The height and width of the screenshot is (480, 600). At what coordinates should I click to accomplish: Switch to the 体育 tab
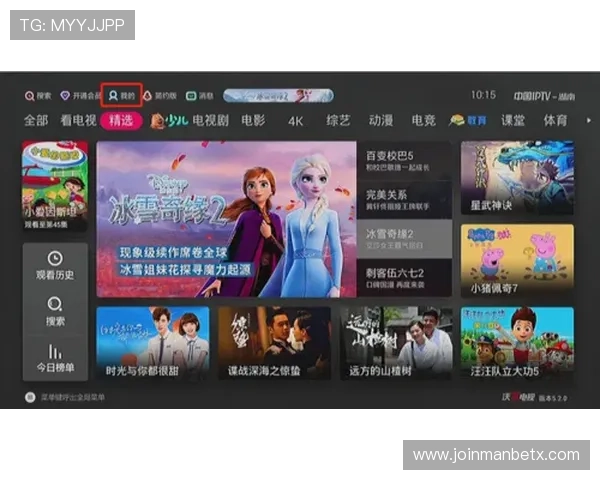point(555,121)
